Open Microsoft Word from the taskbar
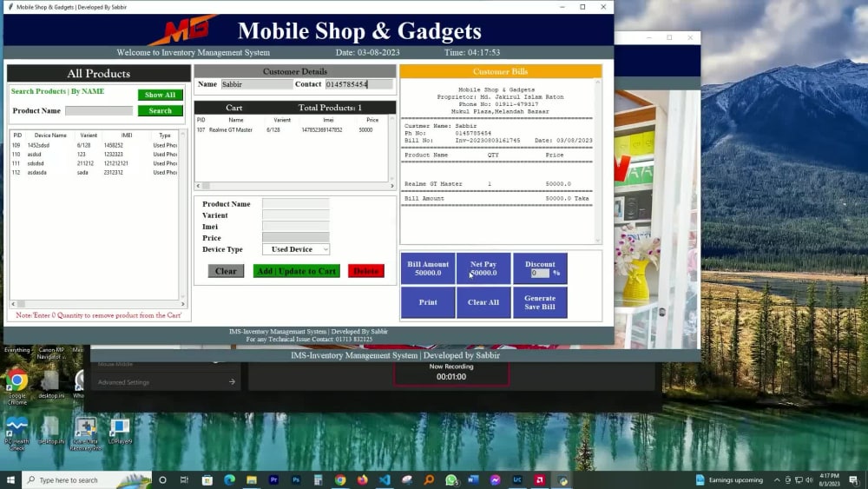Viewport: 868px width, 489px height. pyautogui.click(x=473, y=480)
